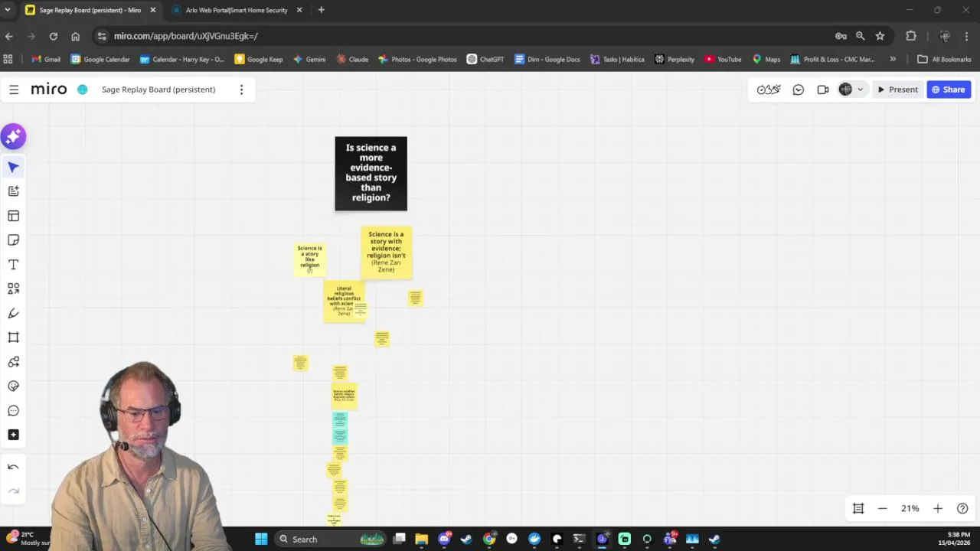This screenshot has width=980, height=551.
Task: Zoom in with the plus button
Action: (x=938, y=508)
